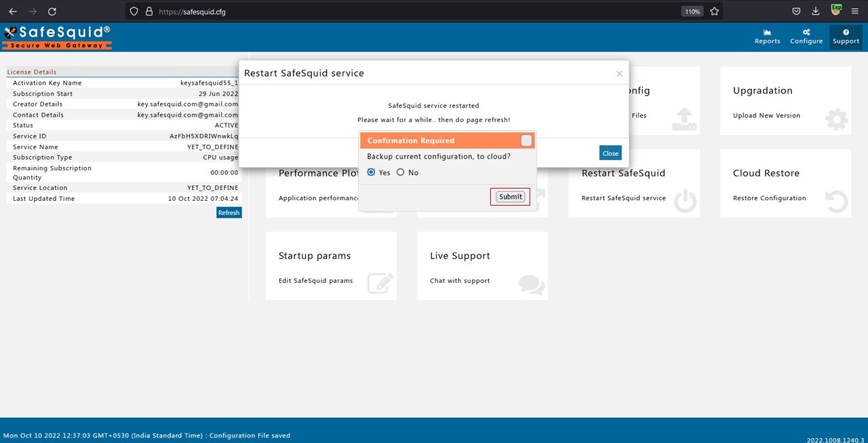This screenshot has width=868, height=443.
Task: Click the padlock site security icon
Action: 149,12
